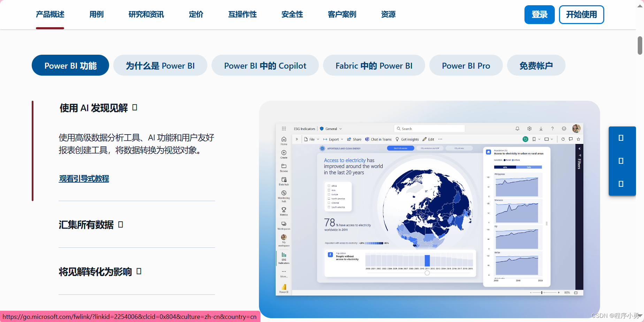Click Edit pencil in report toolbar

tap(428, 139)
